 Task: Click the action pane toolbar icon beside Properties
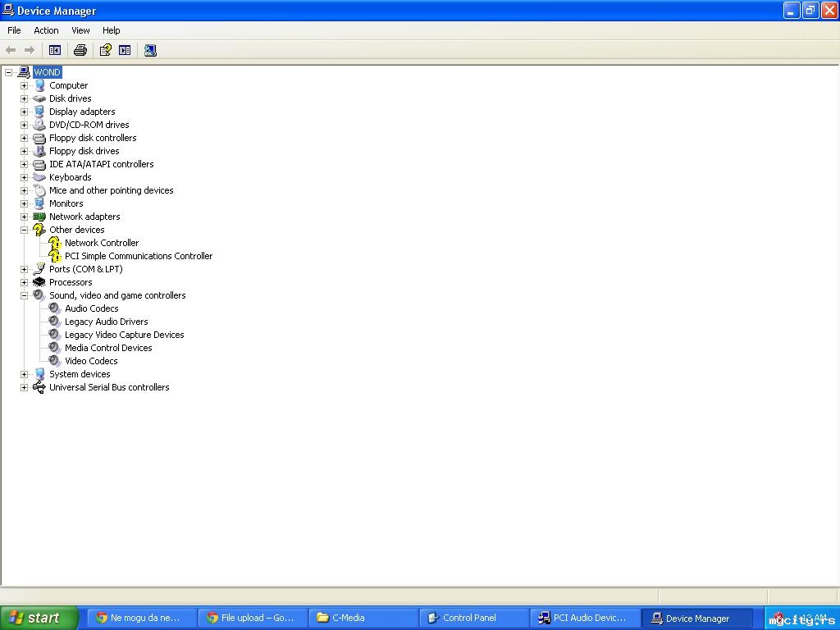point(125,50)
